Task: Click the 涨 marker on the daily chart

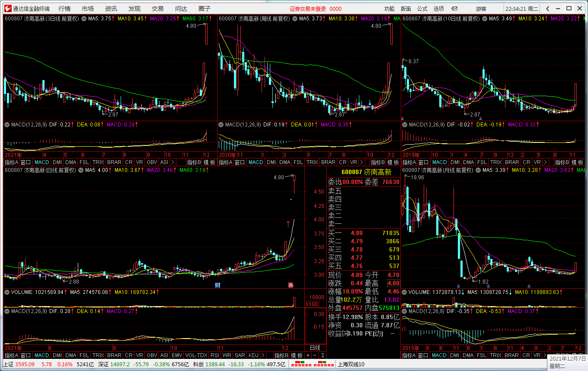Action: click(291, 285)
